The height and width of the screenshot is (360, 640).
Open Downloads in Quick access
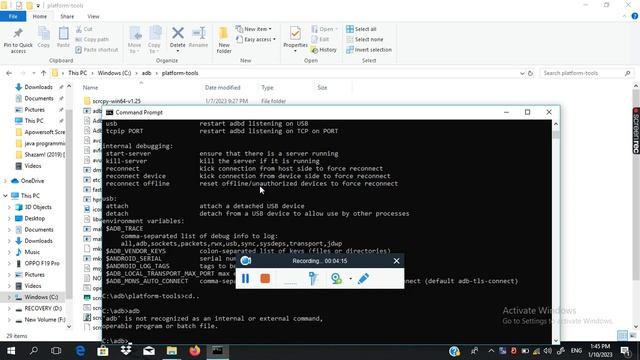pos(38,87)
